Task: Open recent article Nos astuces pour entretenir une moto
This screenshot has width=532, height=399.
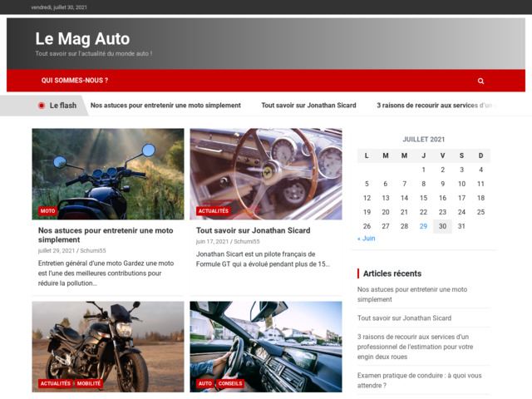Action: 412,294
